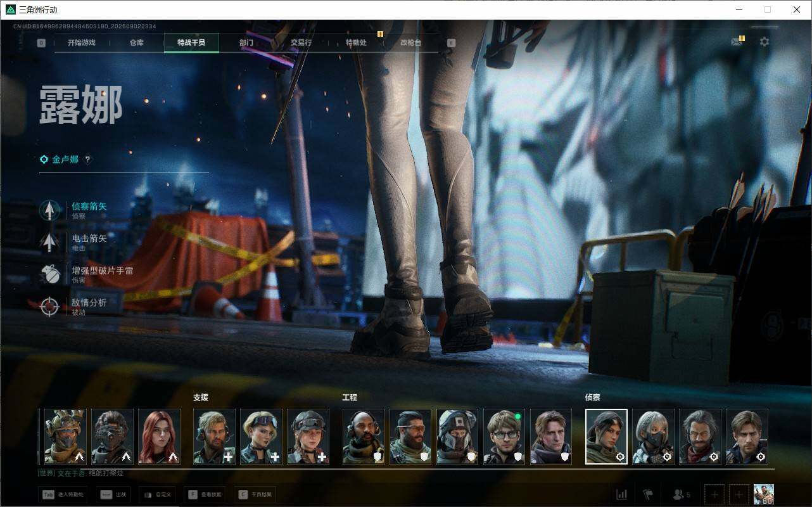Open the 改枪台 tab
The height and width of the screenshot is (507, 812).
click(410, 42)
